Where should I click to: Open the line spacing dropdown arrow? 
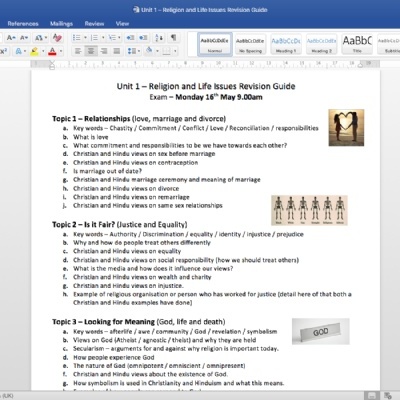coord(138,51)
